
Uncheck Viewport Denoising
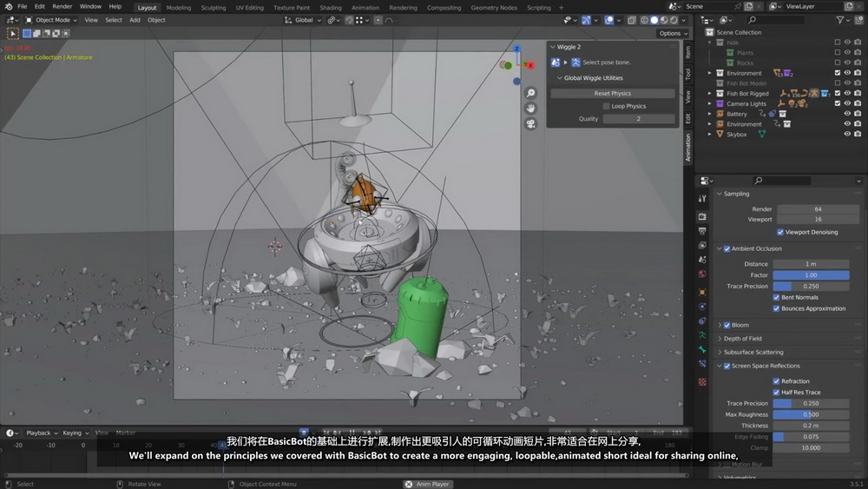point(780,232)
